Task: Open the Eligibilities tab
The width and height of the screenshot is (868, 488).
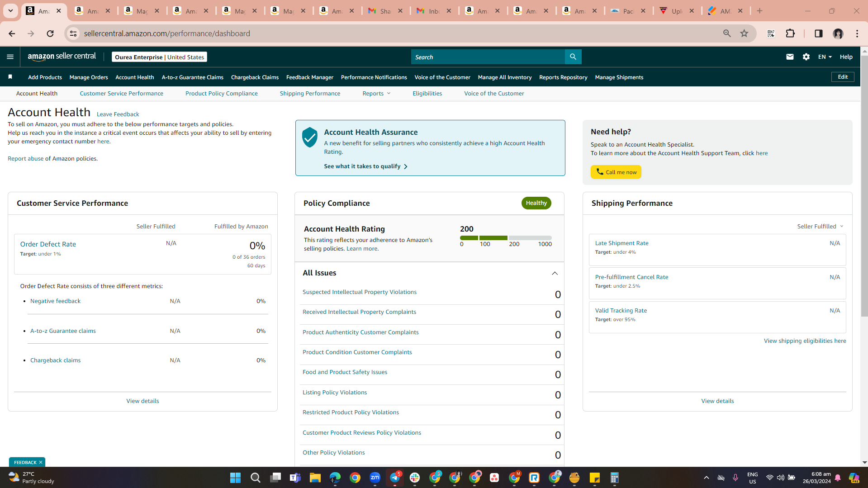Action: (x=427, y=94)
